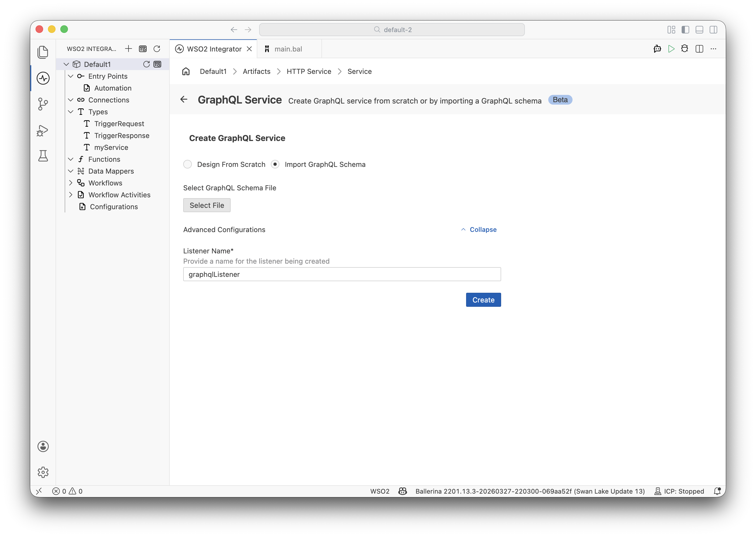
Task: Close the WSO2 Integrator tab
Action: (x=249, y=49)
